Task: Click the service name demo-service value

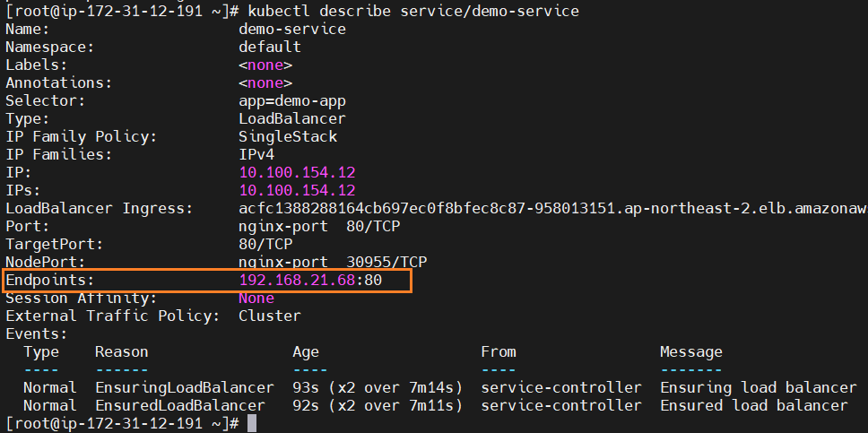Action: click(x=292, y=29)
